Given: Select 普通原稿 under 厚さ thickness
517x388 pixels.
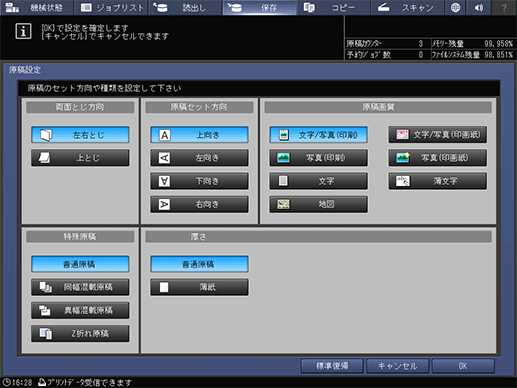Looking at the screenshot, I should click(x=199, y=264).
